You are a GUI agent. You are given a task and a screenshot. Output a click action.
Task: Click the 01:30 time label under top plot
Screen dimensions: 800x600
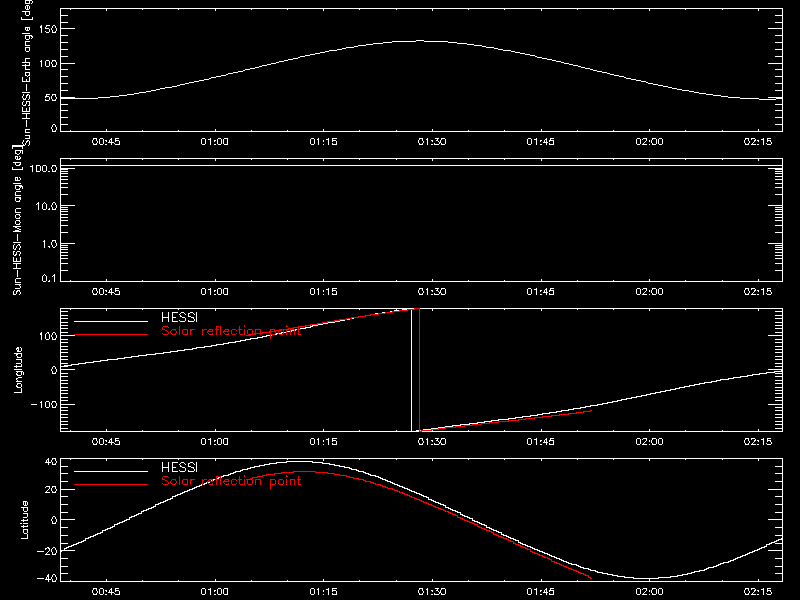pos(432,141)
